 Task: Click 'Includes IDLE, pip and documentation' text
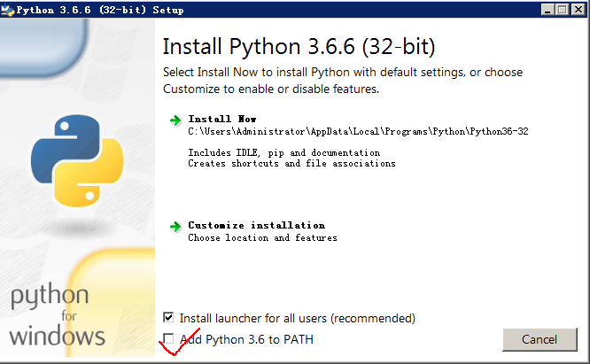click(x=284, y=152)
